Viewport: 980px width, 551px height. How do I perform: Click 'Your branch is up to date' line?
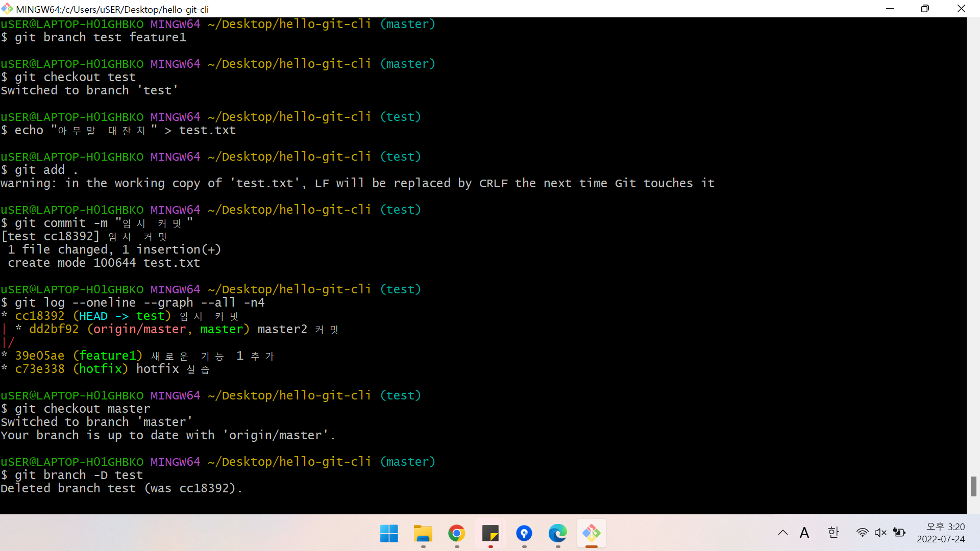[168, 435]
